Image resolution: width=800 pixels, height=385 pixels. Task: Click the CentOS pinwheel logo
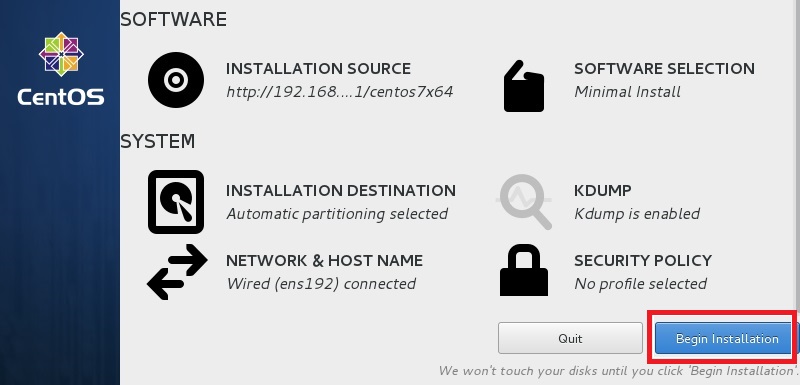[61, 54]
